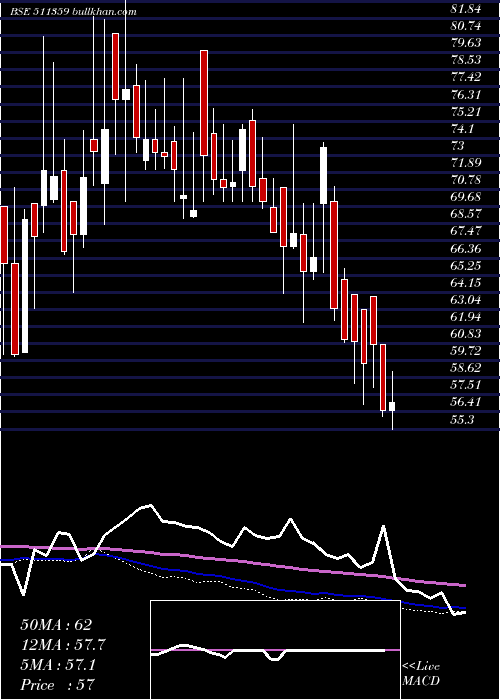Image resolution: width=500 pixels, height=700 pixels.
Task: Select the 64.15 price label
Action: click(x=466, y=283)
